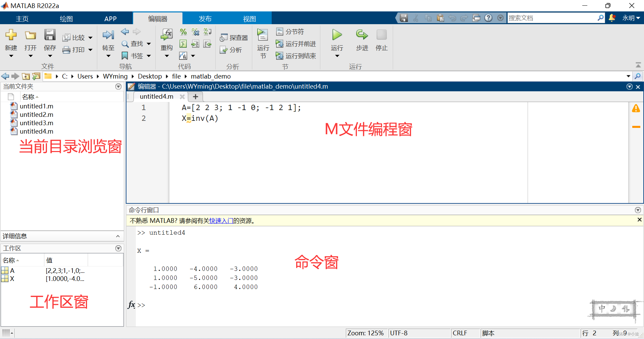Close the untitled4.m tab
Screen dimensions: 644x339
[x=182, y=97]
